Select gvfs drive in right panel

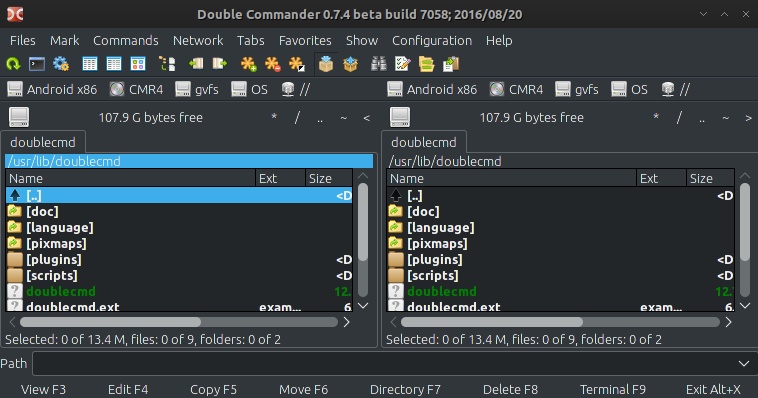(577, 89)
